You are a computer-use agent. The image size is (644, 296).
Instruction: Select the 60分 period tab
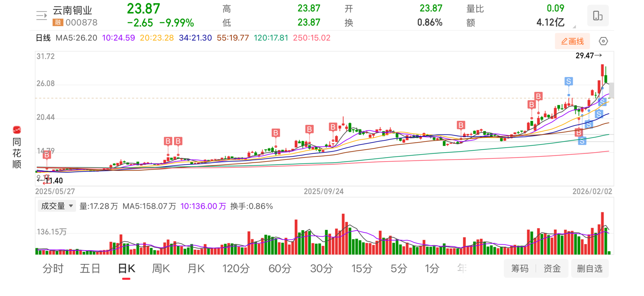click(280, 268)
